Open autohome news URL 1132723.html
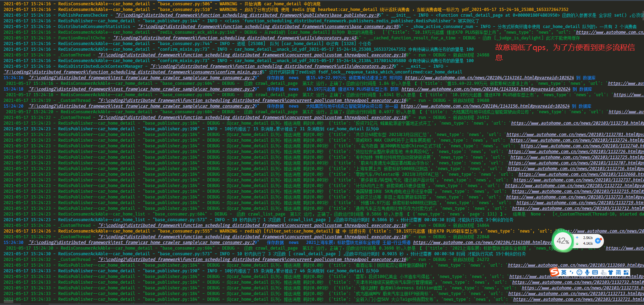The height and width of the screenshot is (305, 644). 575,197
